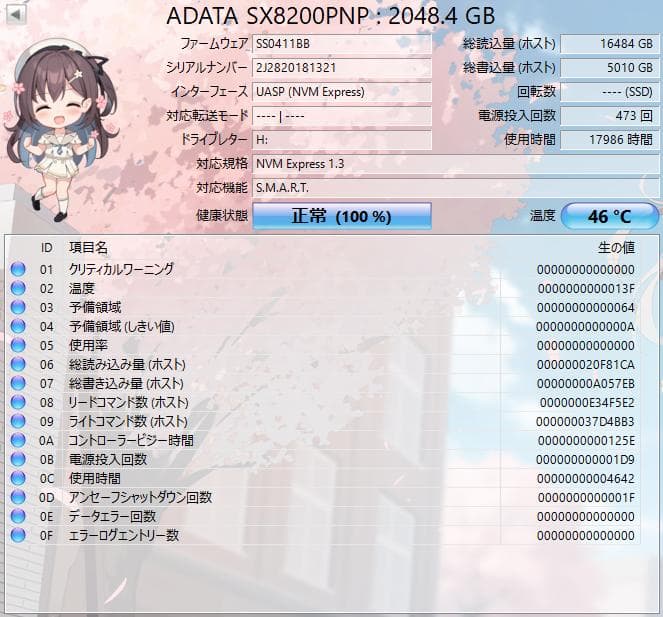Click raw value 000000000001F
This screenshot has width=663, height=617.
pyautogui.click(x=586, y=498)
